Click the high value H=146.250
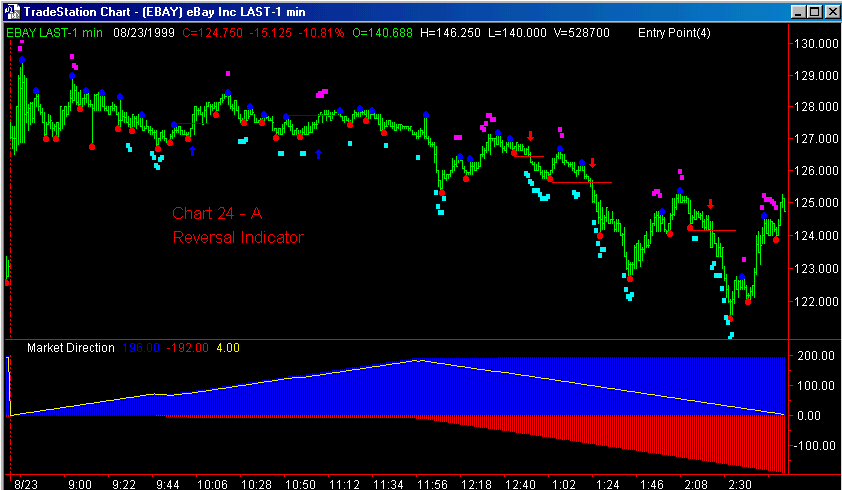This screenshot has height=490, width=842. pyautogui.click(x=450, y=33)
